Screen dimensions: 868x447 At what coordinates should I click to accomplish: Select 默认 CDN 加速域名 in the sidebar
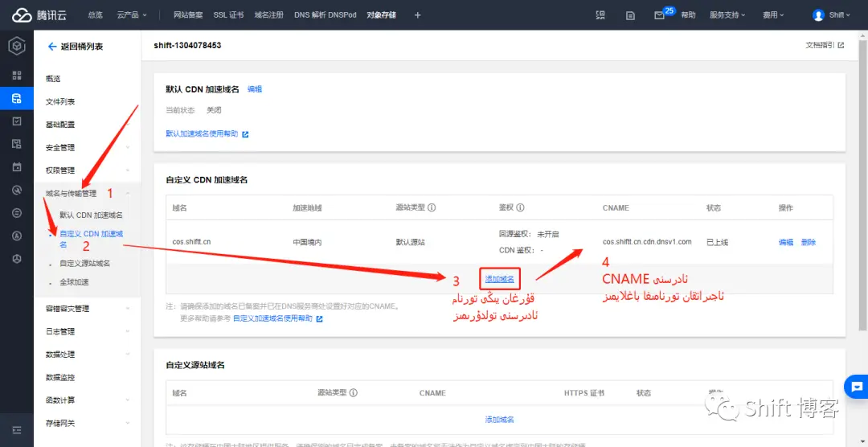92,215
